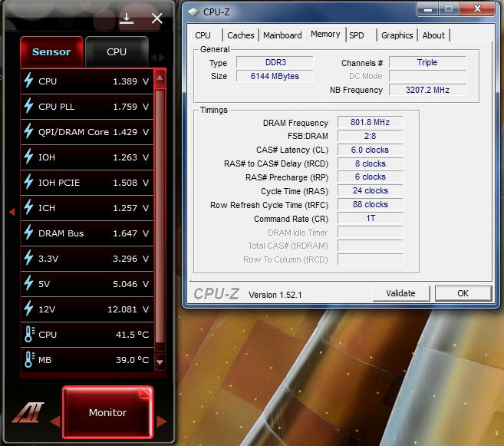Click the lightning icon beside ICH

(x=28, y=207)
